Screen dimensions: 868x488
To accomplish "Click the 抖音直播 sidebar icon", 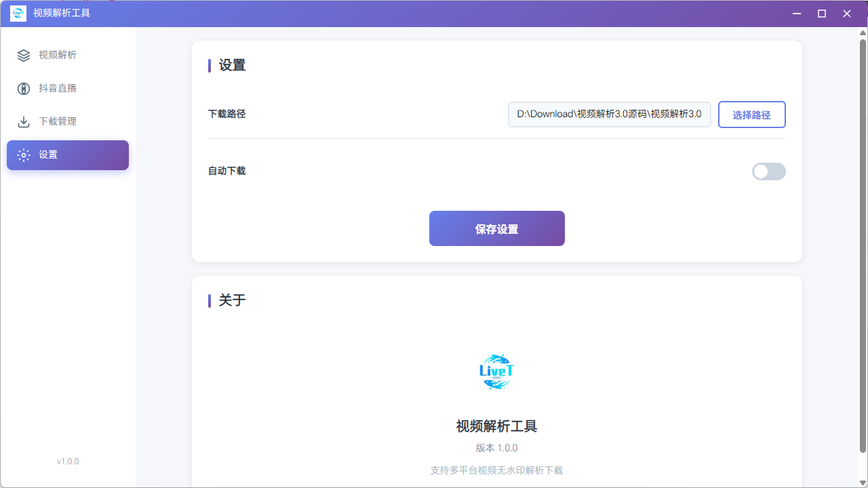I will coord(24,89).
